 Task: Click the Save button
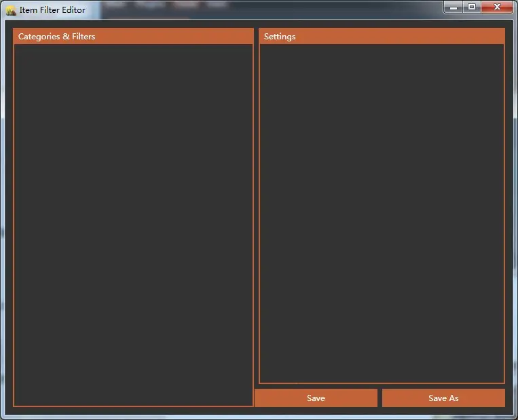[x=316, y=398]
